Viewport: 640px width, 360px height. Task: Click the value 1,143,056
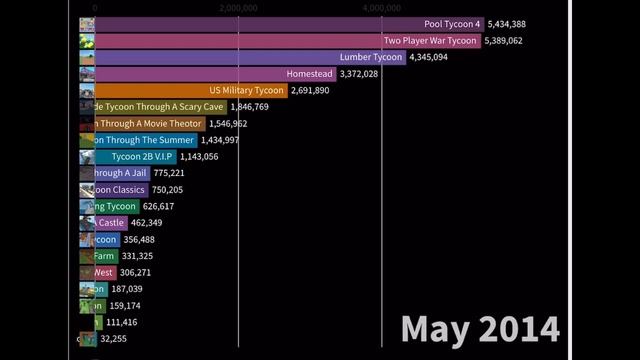[199, 157]
